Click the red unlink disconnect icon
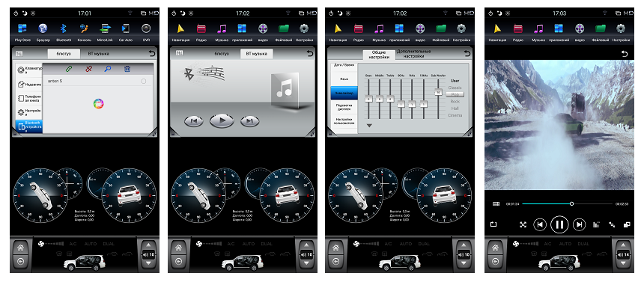The image size is (644, 282). click(x=88, y=69)
